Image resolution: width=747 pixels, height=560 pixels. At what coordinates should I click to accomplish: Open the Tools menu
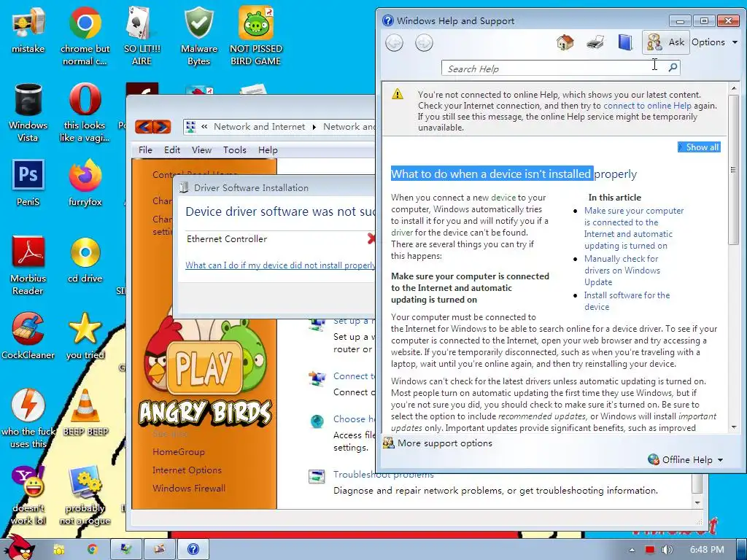[235, 150]
